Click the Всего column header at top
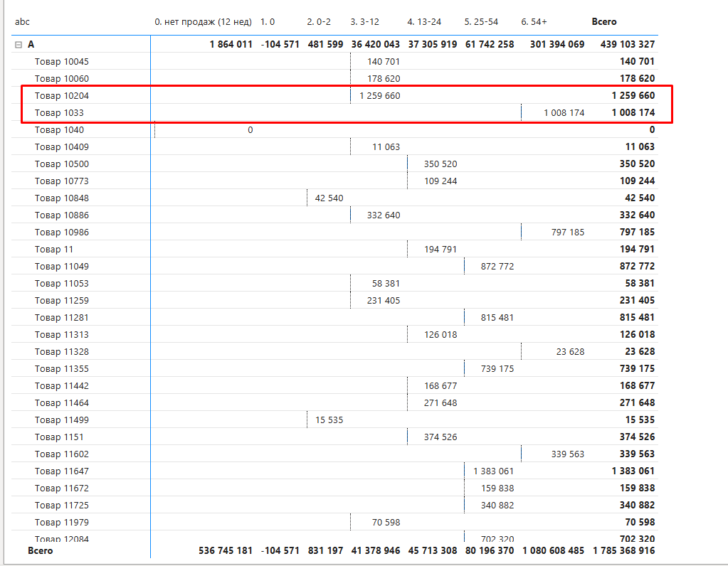This screenshot has width=728, height=566. coord(604,22)
